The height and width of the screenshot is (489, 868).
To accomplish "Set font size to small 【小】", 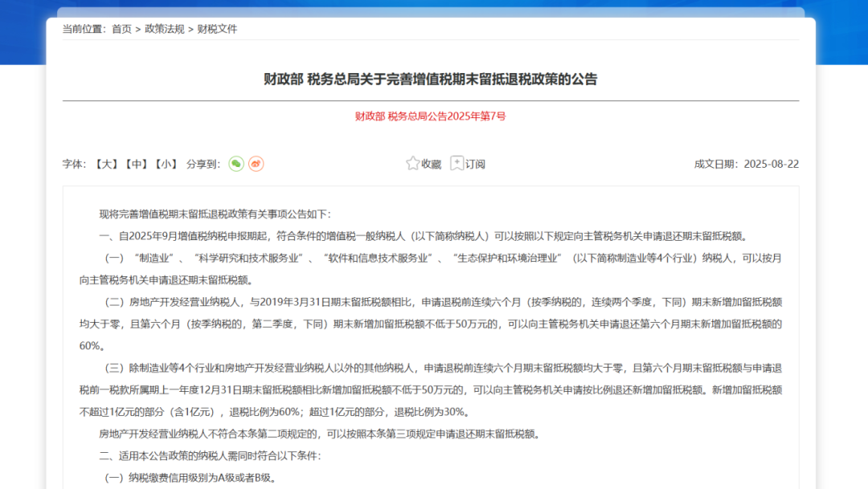I will [x=166, y=164].
